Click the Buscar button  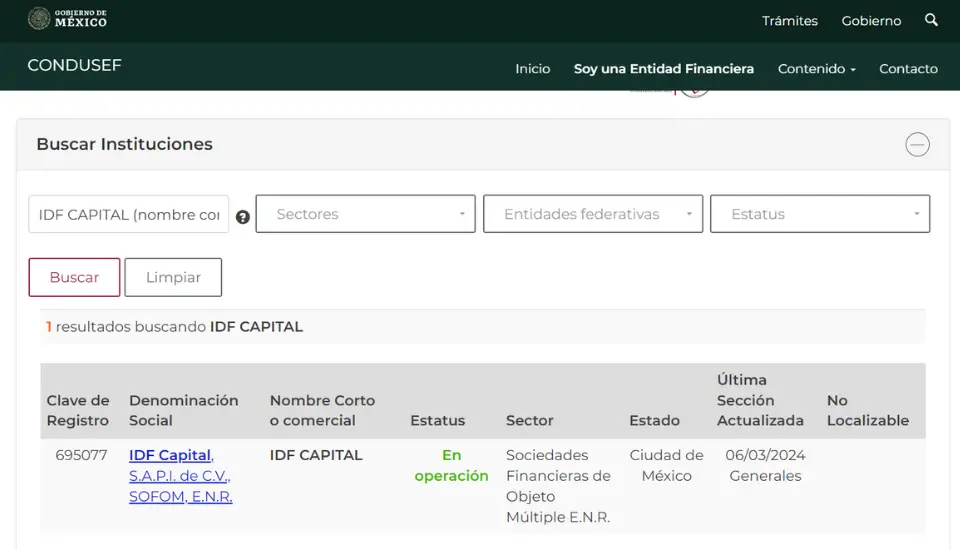coord(74,277)
